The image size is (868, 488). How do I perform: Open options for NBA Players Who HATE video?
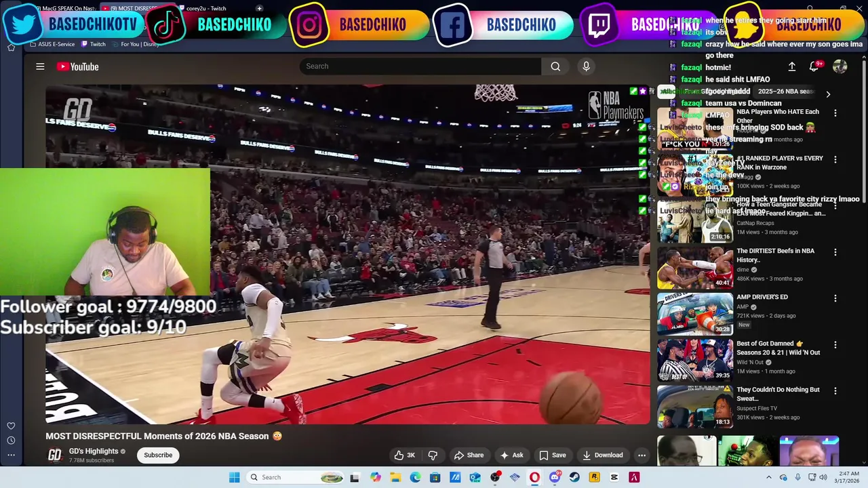click(835, 113)
